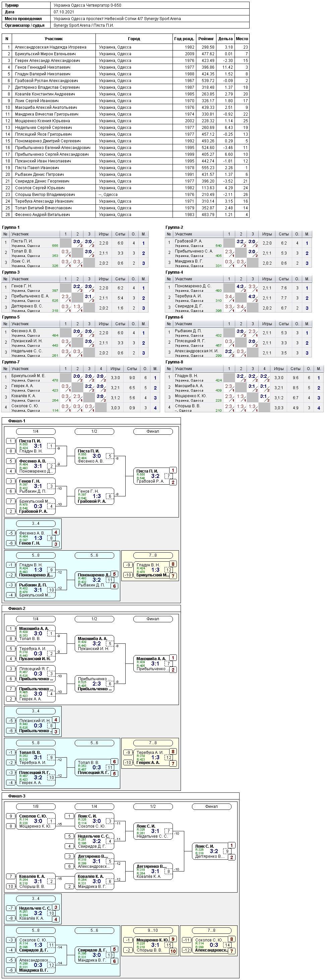Click the Место column header
This screenshot has width=327, height=980.
242,39
